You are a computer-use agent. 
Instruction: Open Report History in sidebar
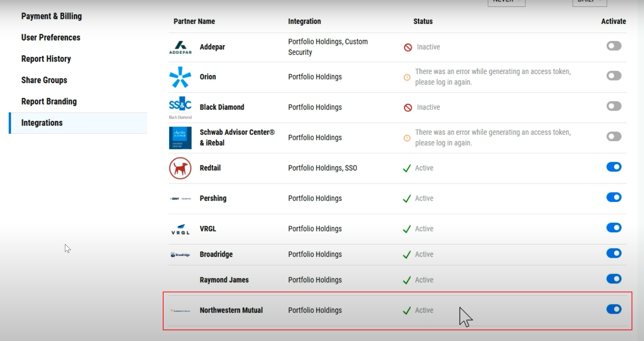click(46, 59)
